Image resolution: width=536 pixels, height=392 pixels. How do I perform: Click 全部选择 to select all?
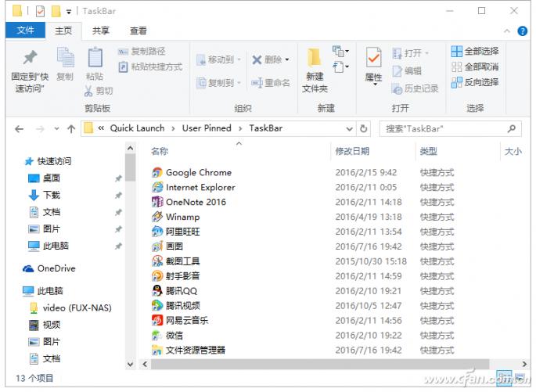tap(475, 52)
